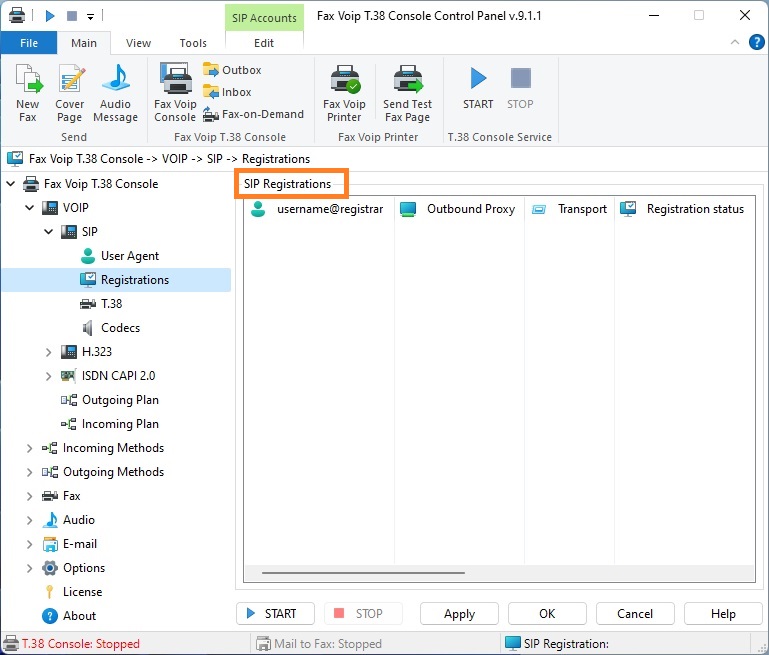Viewport: 769px width, 655px height.
Task: Click the E-mail icon in tree
Action: [x=50, y=544]
